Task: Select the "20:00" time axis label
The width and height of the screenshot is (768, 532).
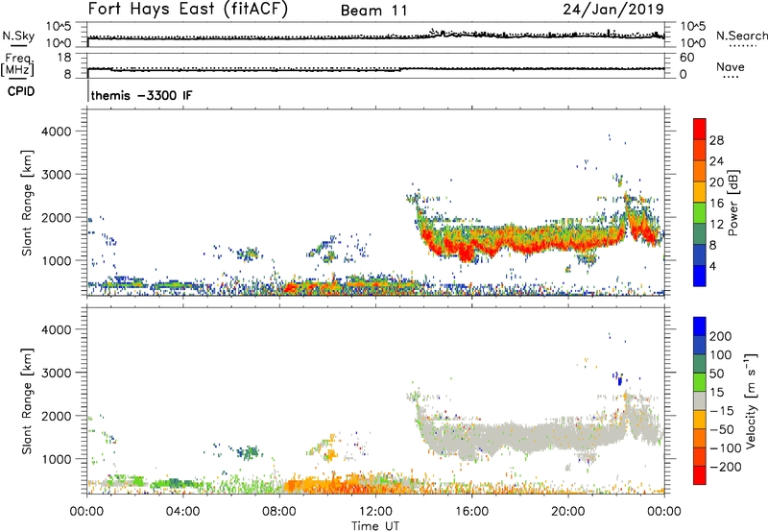Action: tap(568, 512)
